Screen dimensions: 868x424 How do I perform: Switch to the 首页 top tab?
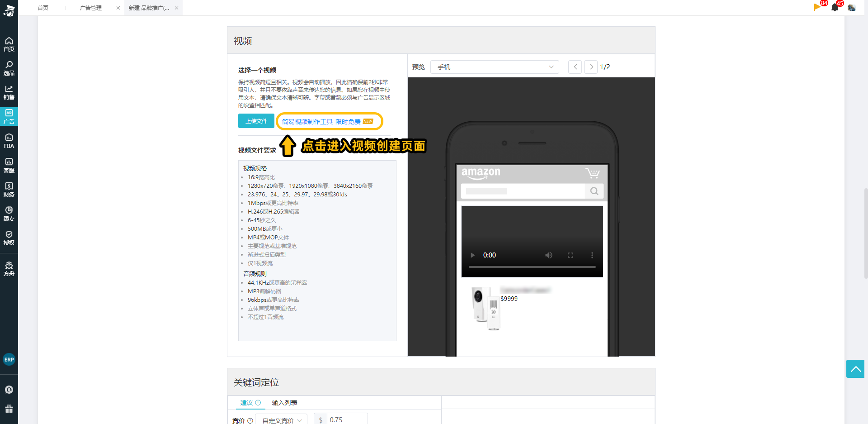coord(43,8)
